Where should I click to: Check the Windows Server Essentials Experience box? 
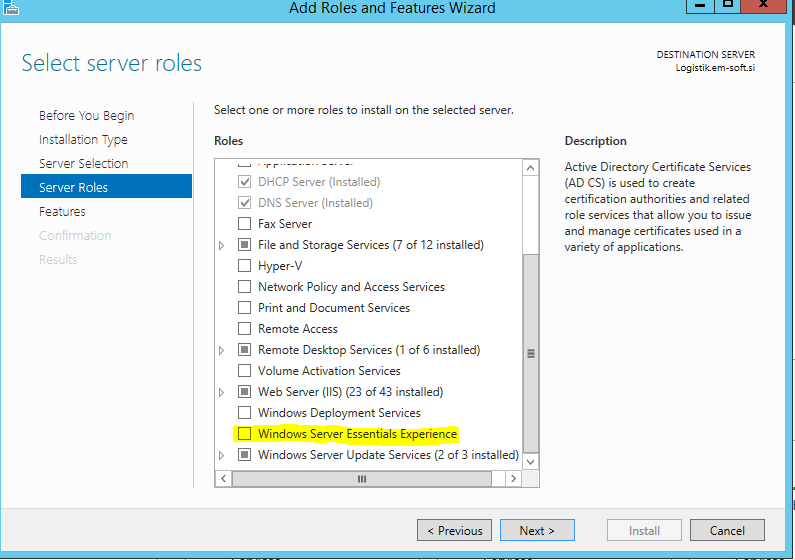tap(244, 434)
